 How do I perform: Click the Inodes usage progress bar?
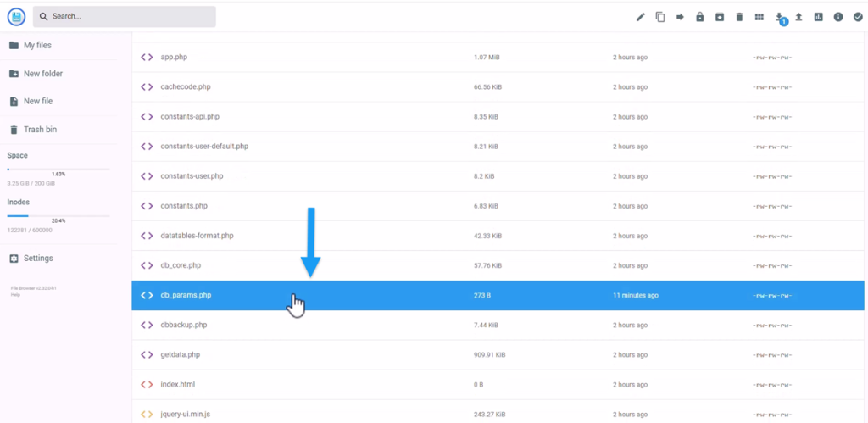(x=58, y=216)
